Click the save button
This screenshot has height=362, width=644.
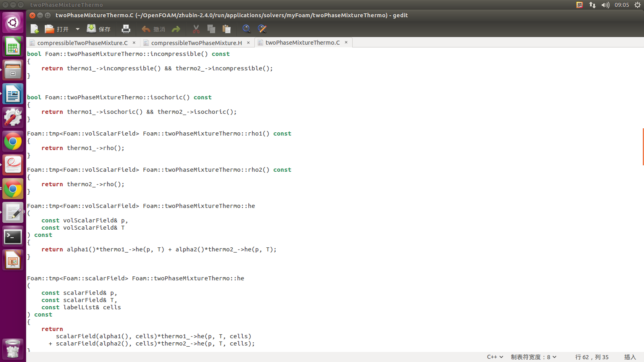click(x=99, y=29)
